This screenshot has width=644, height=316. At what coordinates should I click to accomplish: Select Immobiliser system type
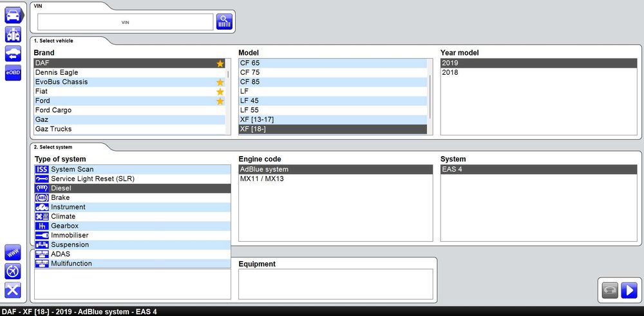[x=133, y=235]
